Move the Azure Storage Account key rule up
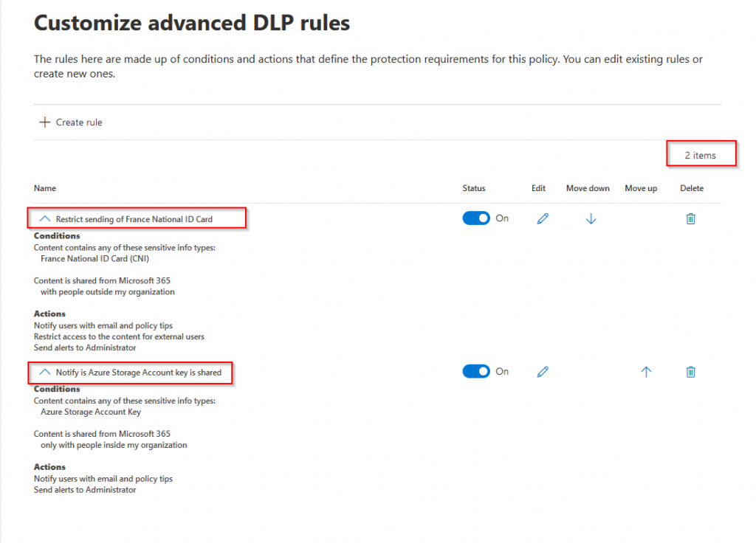 click(x=645, y=372)
